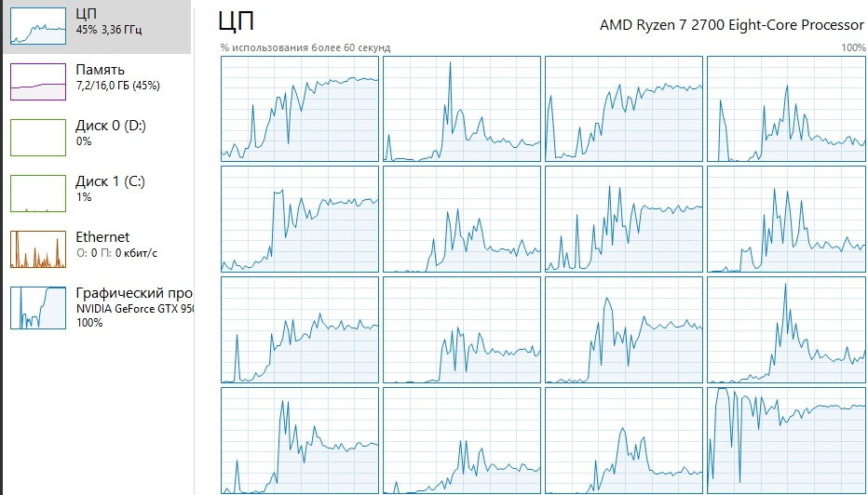Click the bottom-left core usage graph
This screenshot has height=495, width=868.
coord(300,440)
